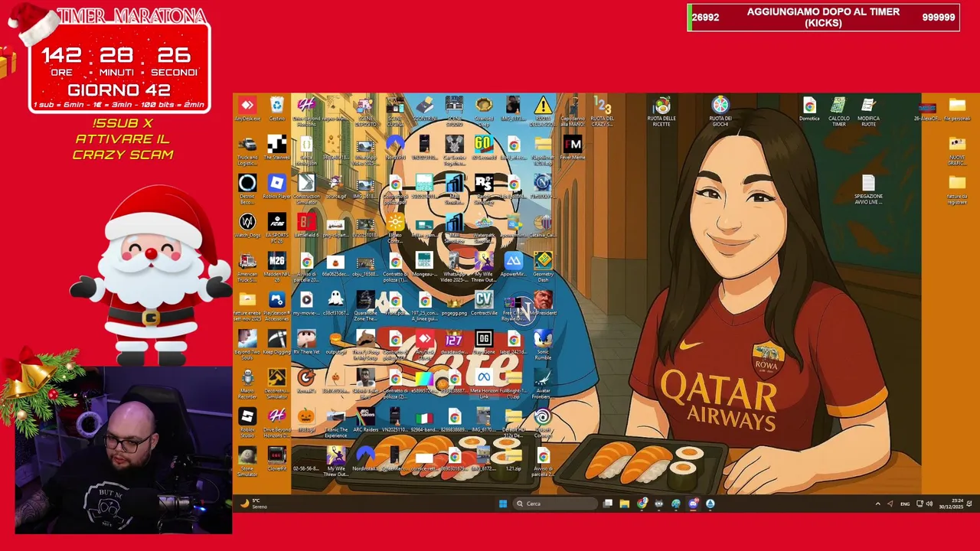The image size is (980, 551).
Task: Open the NordVPN desktop shortcut
Action: tap(395, 148)
